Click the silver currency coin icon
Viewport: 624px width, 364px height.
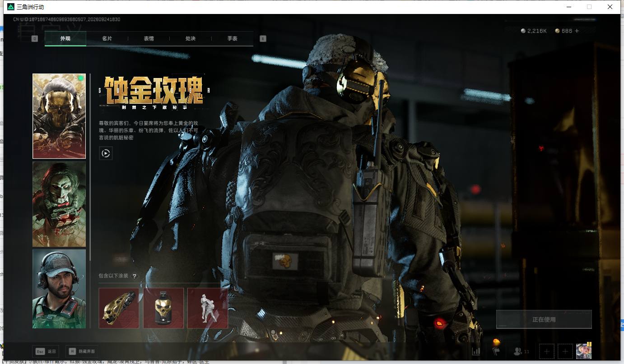[523, 31]
